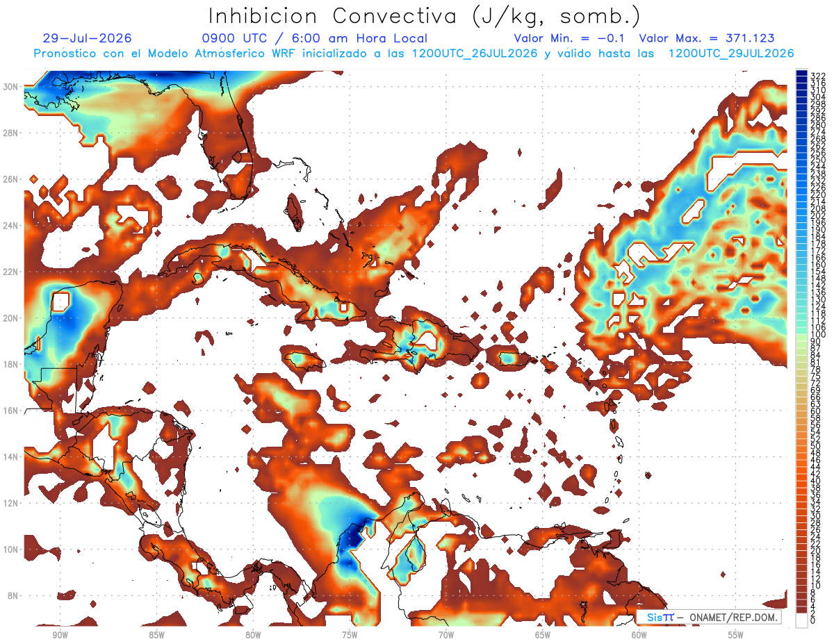Click the "90W" longitude label
This screenshot has width=834, height=644.
[x=60, y=636]
